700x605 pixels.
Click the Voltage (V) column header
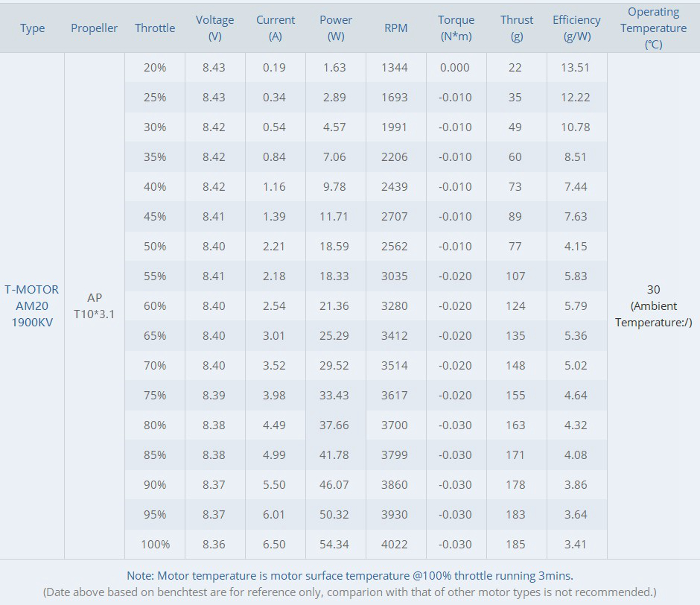pyautogui.click(x=214, y=28)
